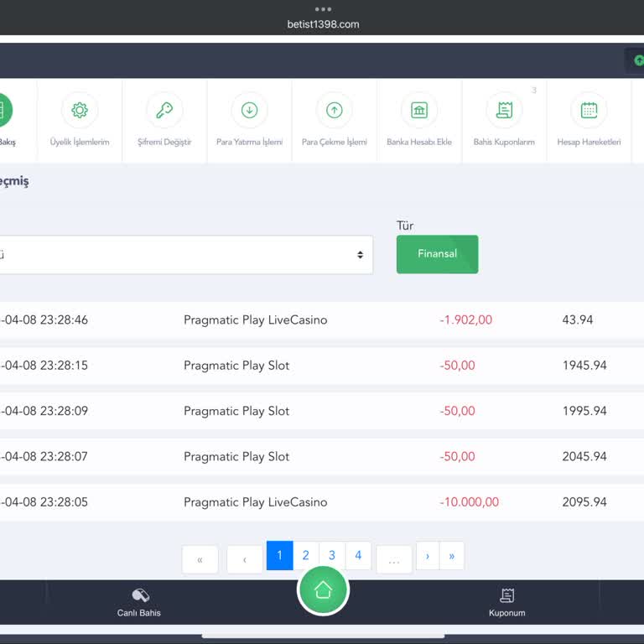Open Kuponum coupon icon
The height and width of the screenshot is (644, 644).
[x=507, y=595]
